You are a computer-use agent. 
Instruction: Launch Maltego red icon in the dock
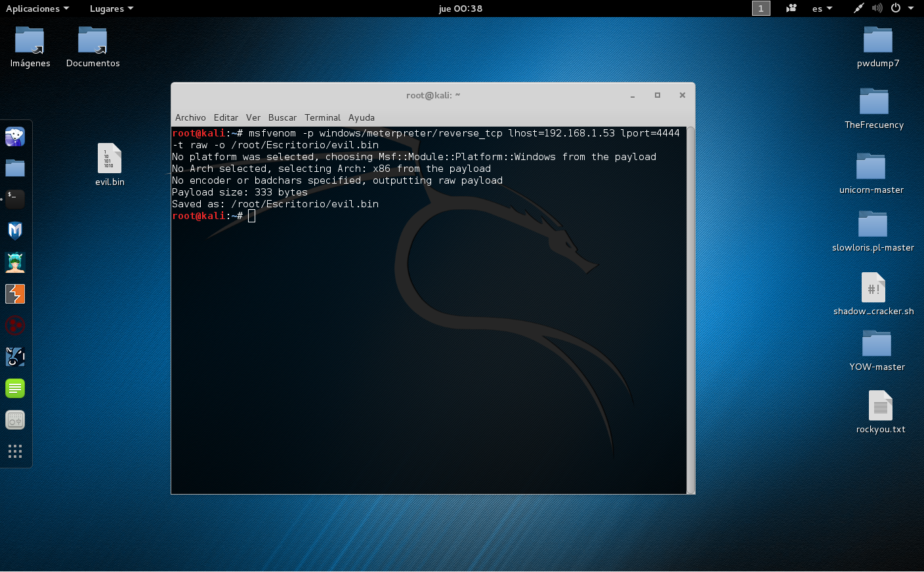point(15,325)
